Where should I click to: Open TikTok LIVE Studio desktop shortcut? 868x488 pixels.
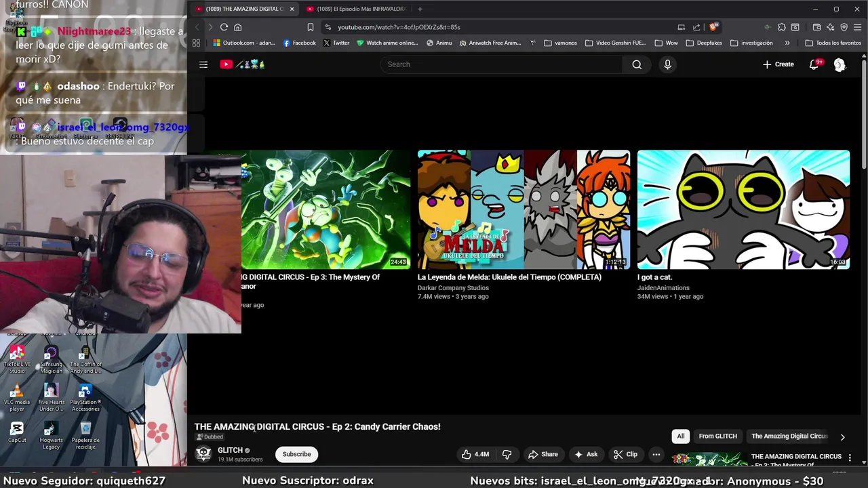pos(17,359)
